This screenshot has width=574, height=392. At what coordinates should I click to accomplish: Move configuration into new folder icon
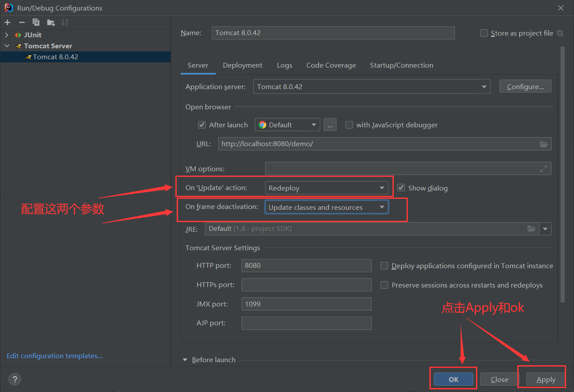point(51,22)
